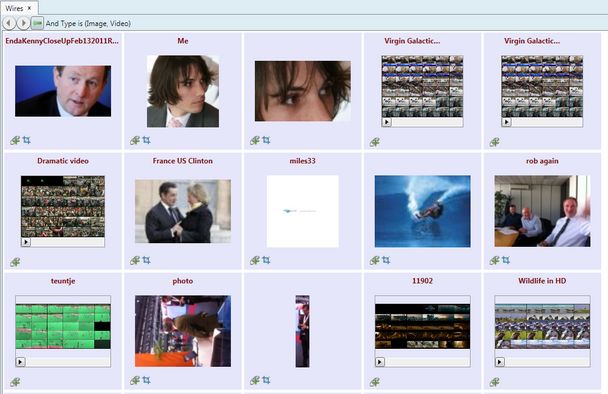Open crop tool on miles33 card
The width and height of the screenshot is (608, 394).
point(266,260)
